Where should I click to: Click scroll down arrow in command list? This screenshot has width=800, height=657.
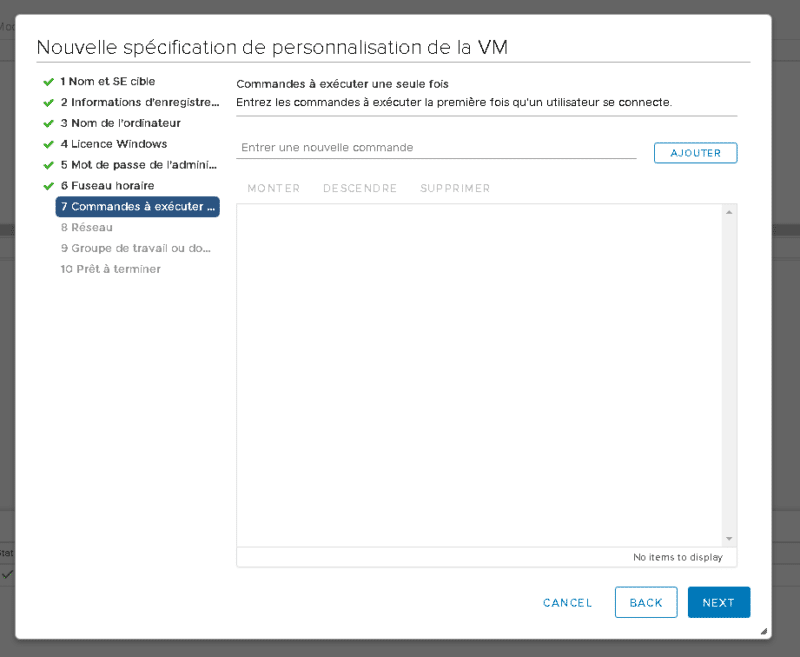(729, 538)
